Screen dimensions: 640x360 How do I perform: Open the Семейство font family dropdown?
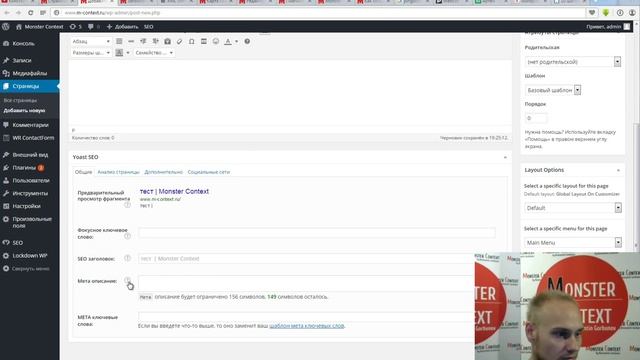154,53
